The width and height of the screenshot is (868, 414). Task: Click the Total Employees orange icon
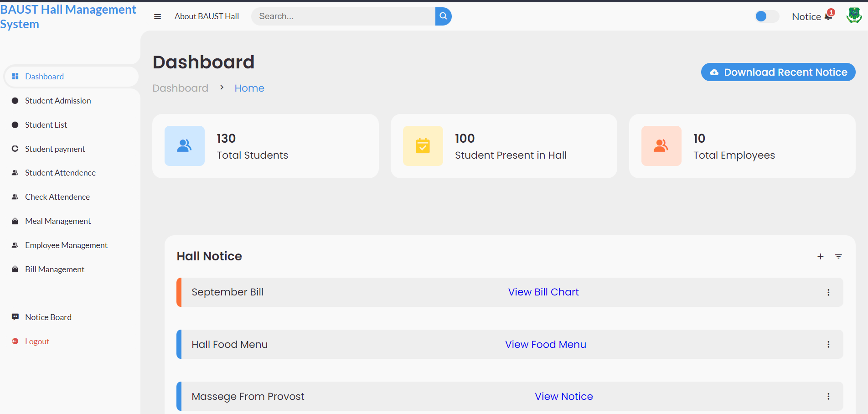pyautogui.click(x=661, y=146)
